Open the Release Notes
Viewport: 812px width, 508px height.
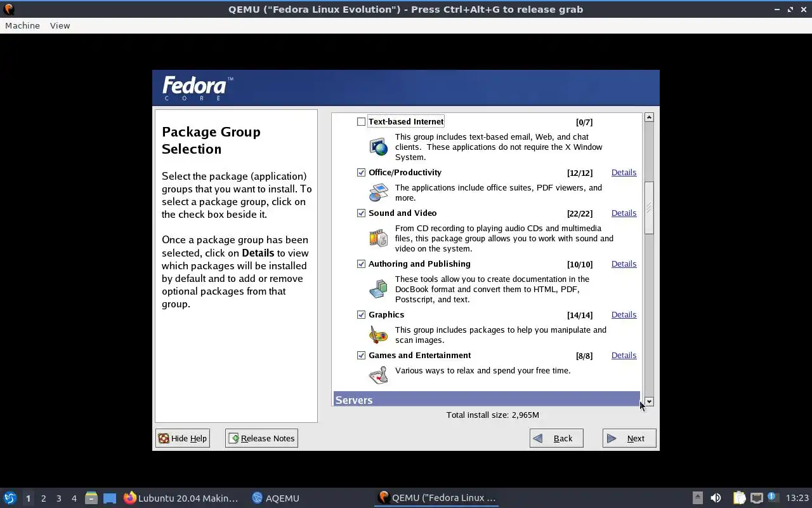click(261, 438)
